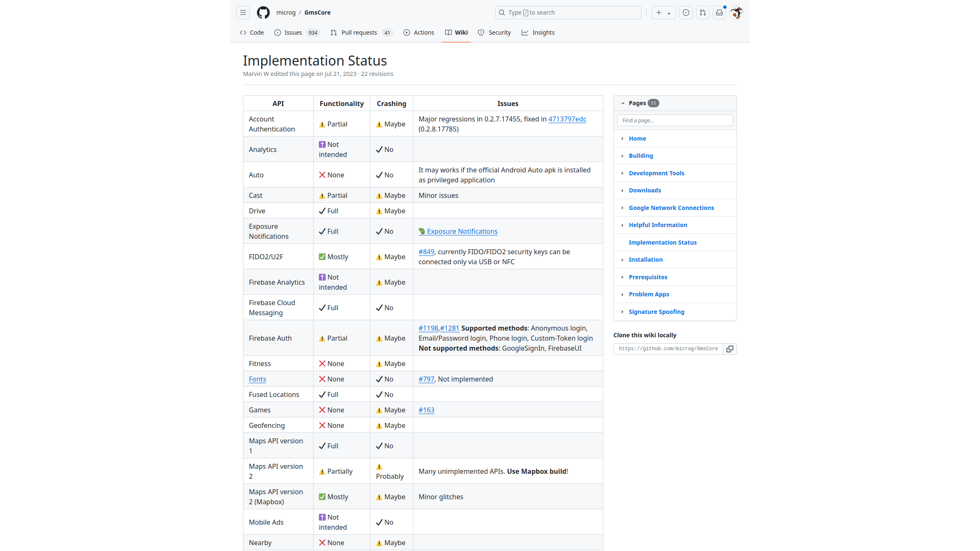This screenshot has width=980, height=551.
Task: Open the Exposure Notifications link
Action: tap(462, 231)
